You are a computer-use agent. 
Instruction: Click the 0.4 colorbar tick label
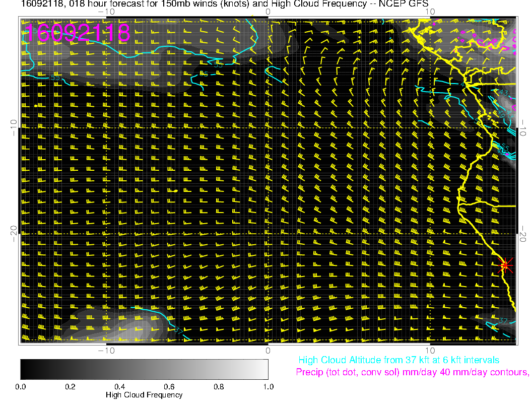click(x=119, y=386)
